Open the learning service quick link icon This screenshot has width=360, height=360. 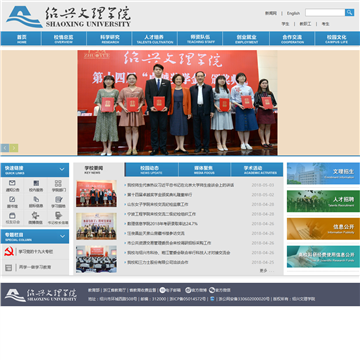[58, 199]
